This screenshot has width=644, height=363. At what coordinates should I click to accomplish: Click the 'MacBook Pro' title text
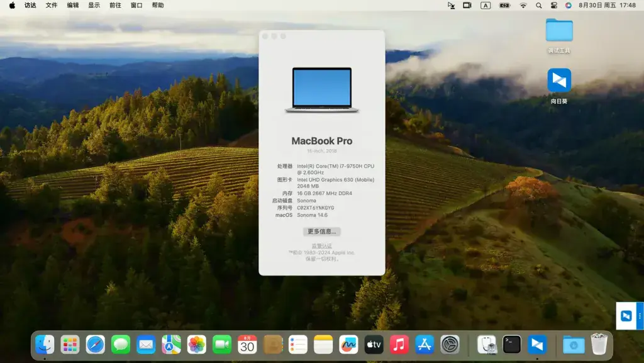pyautogui.click(x=322, y=141)
